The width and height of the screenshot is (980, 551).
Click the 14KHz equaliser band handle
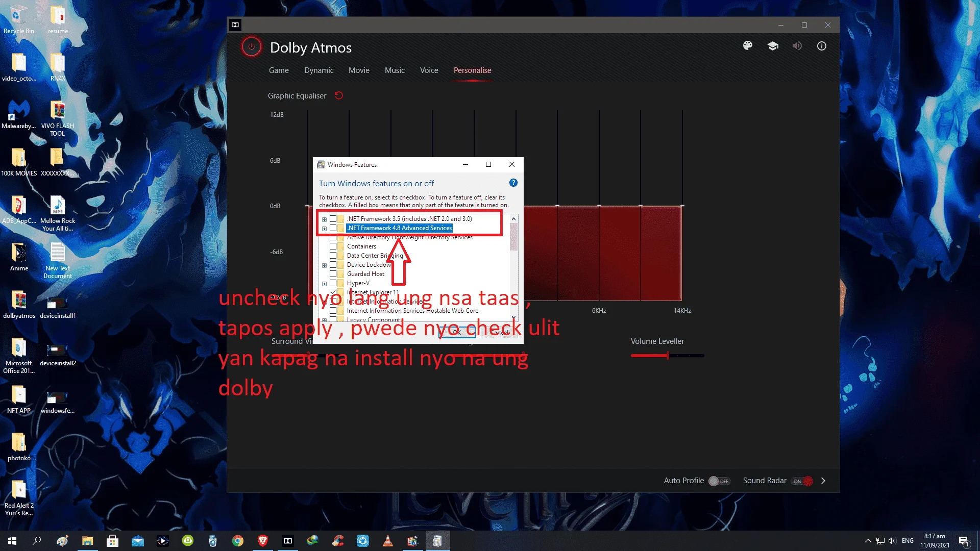click(682, 206)
